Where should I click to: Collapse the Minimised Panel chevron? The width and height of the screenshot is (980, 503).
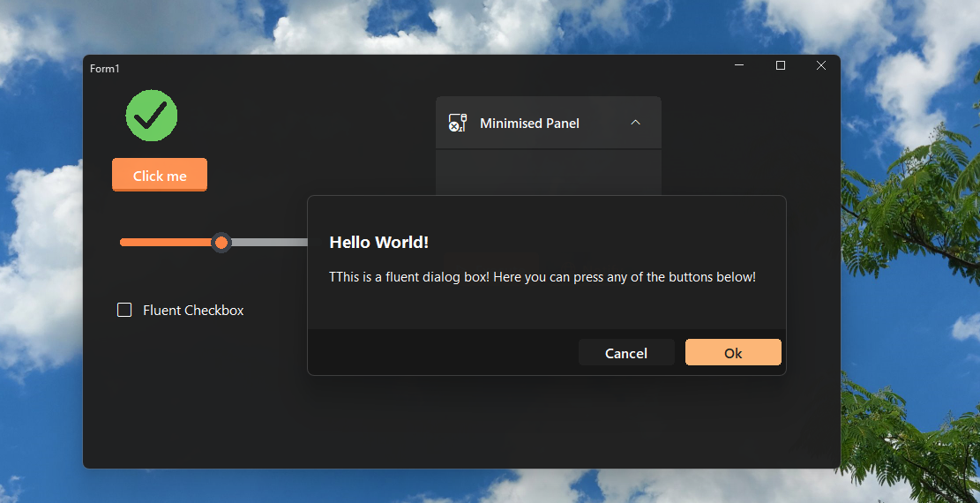pos(636,123)
